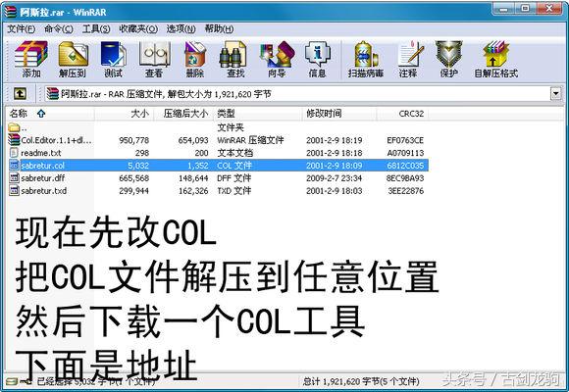The width and height of the screenshot is (569, 392).
Task: Select the sabretur.dff file name
Action: (x=43, y=178)
